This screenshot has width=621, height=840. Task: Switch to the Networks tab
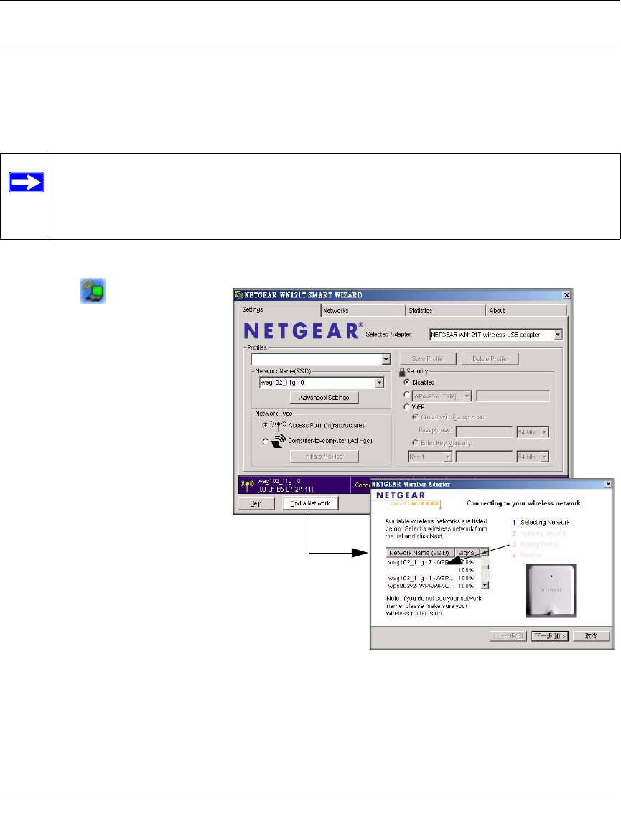(x=363, y=311)
